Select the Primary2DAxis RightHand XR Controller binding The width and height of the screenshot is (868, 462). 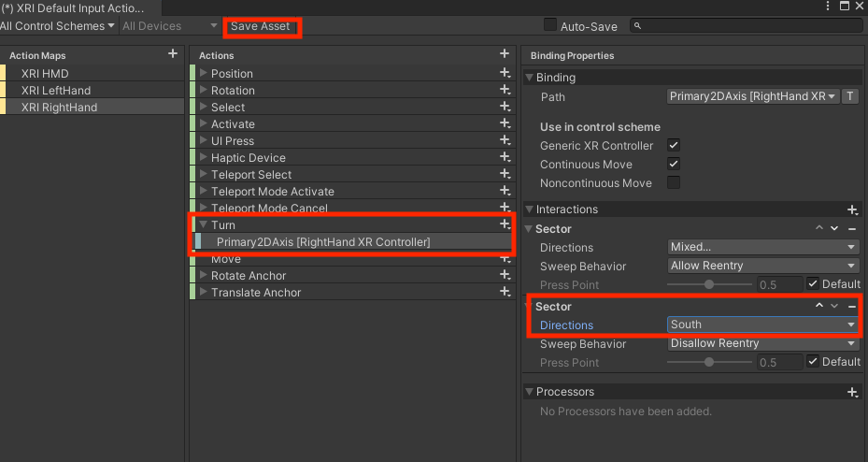353,241
